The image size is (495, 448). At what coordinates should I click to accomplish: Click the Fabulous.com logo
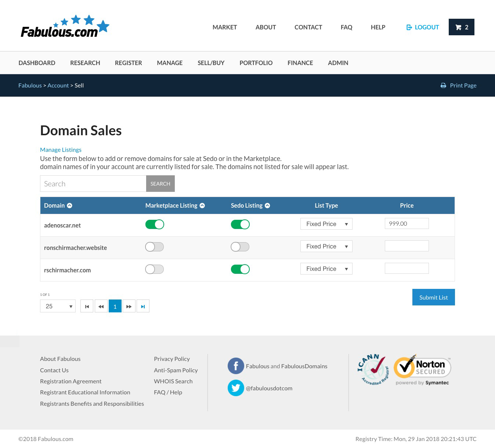65,26
